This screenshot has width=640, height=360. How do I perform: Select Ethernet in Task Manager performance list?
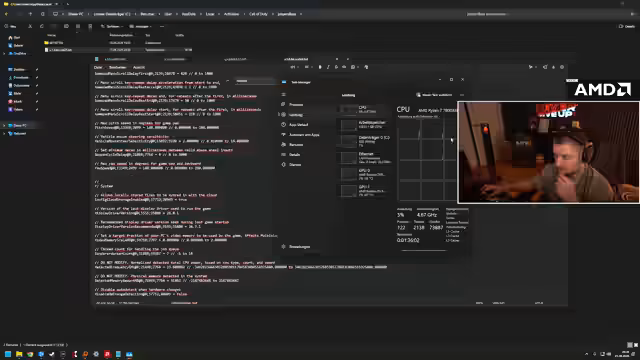tap(364, 158)
